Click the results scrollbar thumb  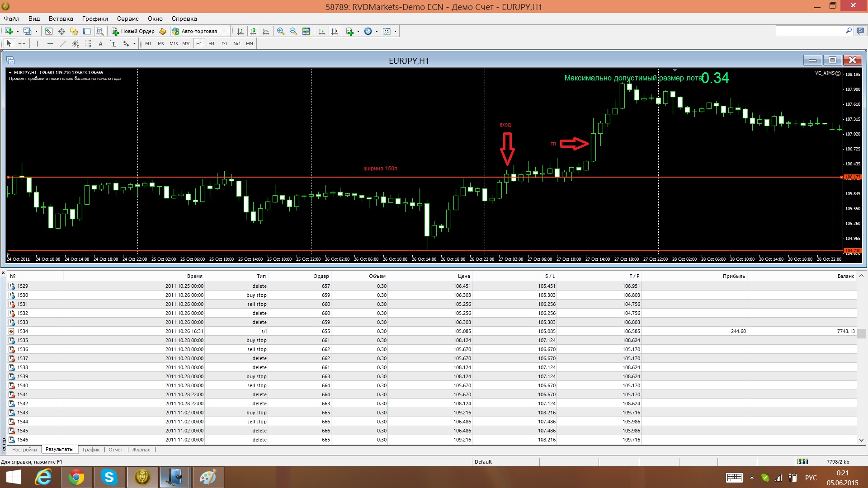click(861, 333)
